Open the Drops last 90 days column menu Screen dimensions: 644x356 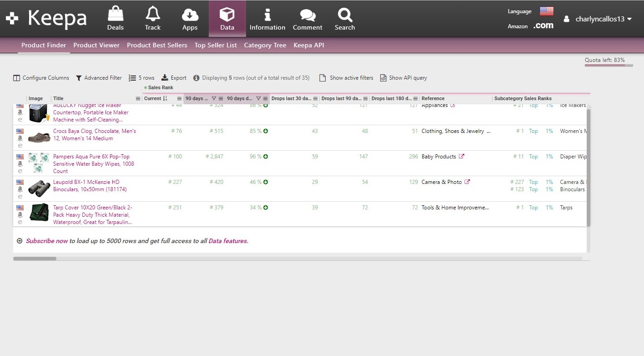366,98
